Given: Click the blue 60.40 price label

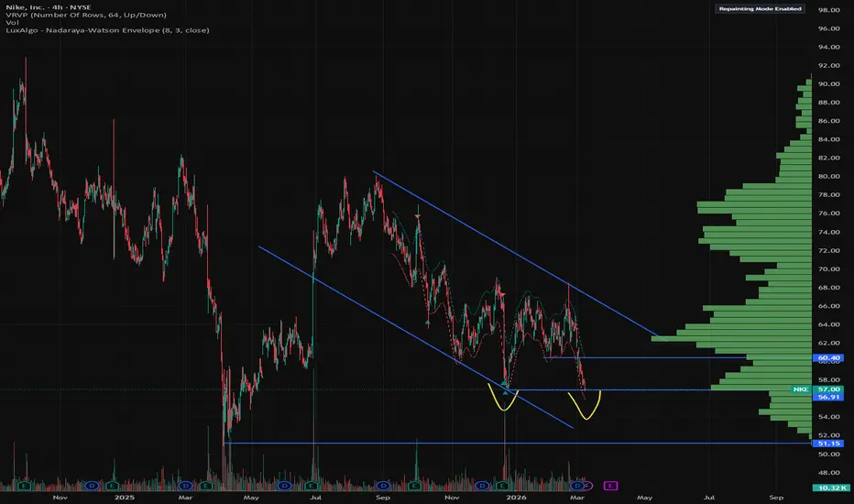Looking at the screenshot, I should point(828,358).
